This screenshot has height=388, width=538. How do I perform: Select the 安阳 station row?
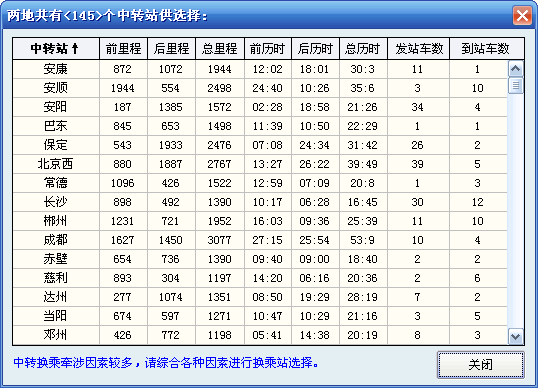tap(260, 107)
